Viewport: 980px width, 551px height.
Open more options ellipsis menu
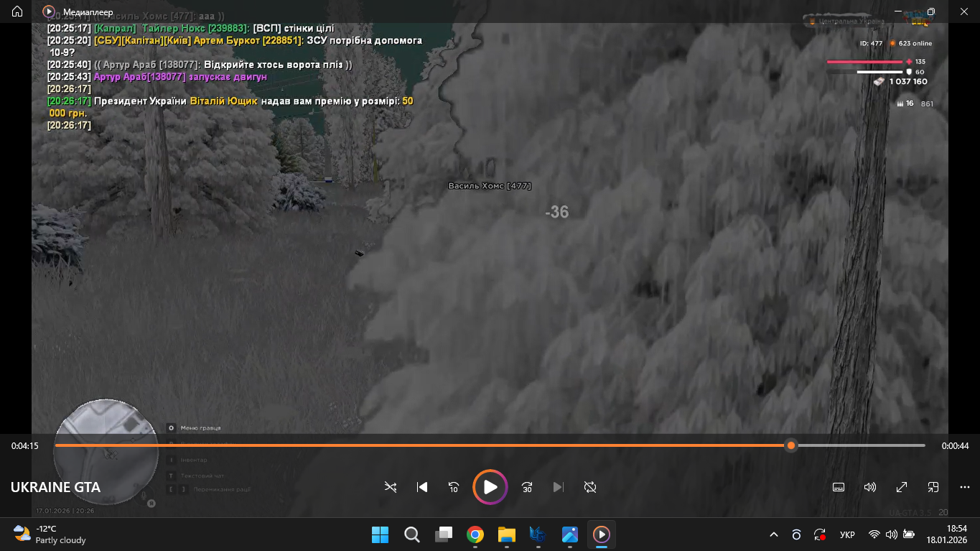click(x=965, y=487)
